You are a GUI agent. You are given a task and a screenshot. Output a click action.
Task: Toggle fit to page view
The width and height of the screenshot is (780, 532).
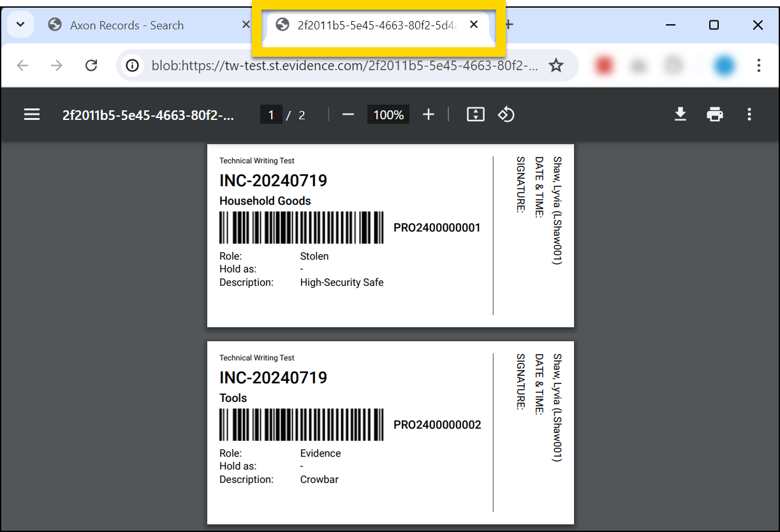pos(475,114)
